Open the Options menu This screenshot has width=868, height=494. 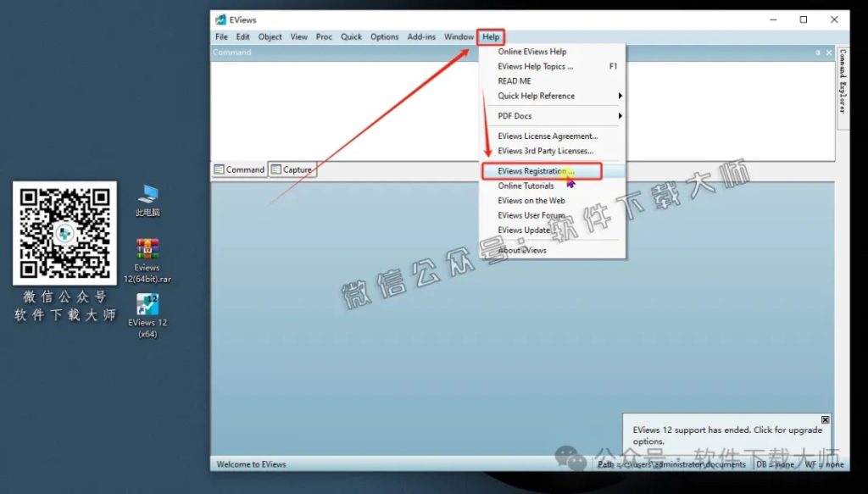pos(385,36)
